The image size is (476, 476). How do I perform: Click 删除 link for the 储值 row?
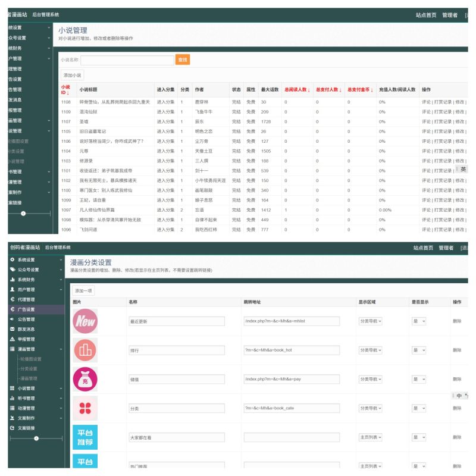click(456, 379)
